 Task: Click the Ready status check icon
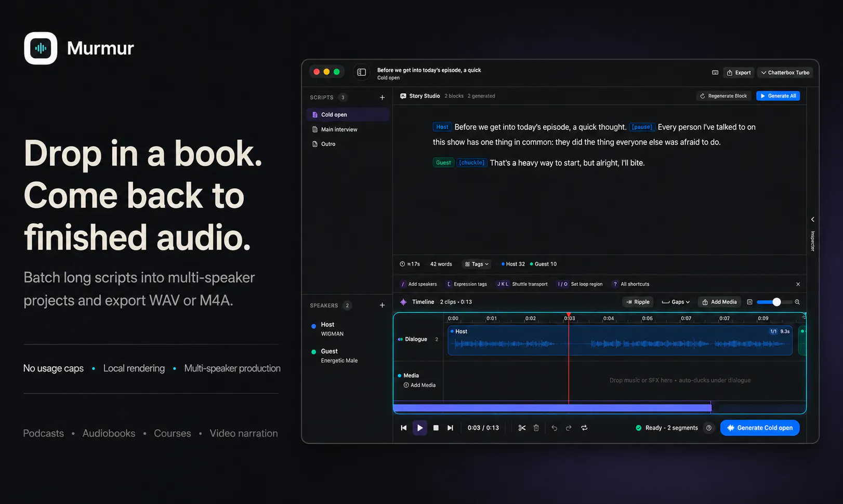pyautogui.click(x=639, y=428)
